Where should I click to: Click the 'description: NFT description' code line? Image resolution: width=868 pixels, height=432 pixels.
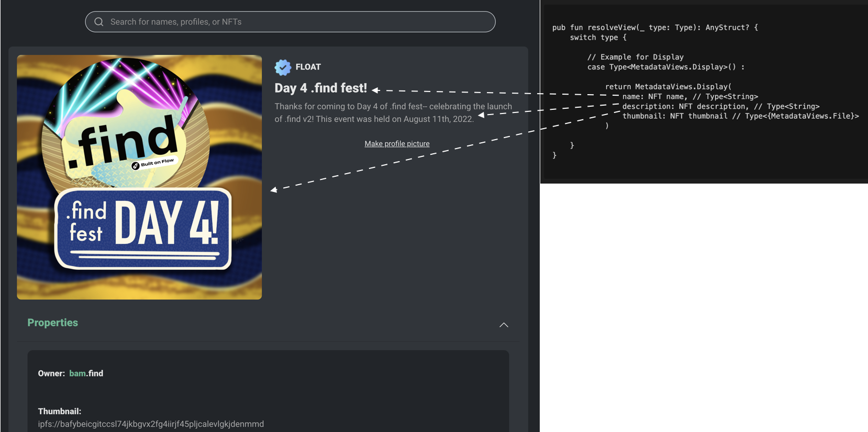click(x=720, y=106)
